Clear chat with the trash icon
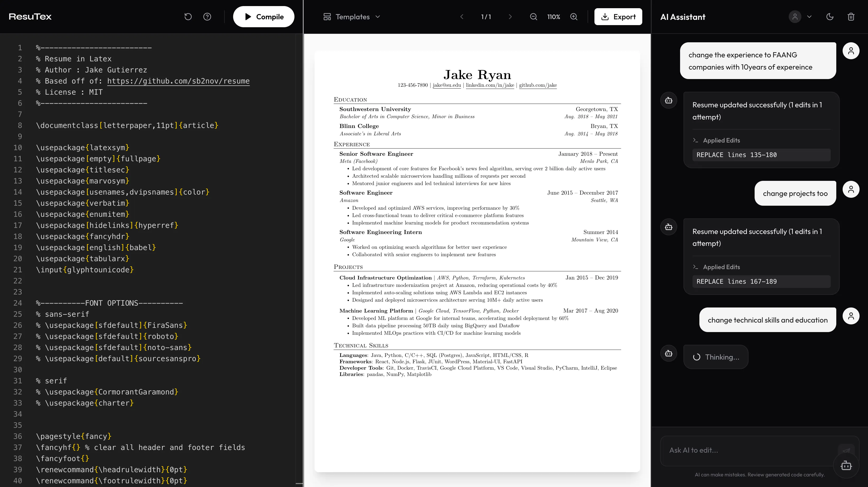Screen dimensions: 868x487 point(851,17)
